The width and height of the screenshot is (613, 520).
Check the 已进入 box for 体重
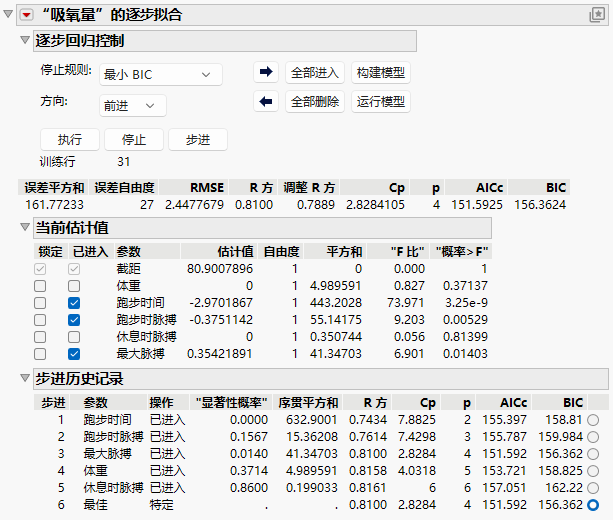(74, 286)
